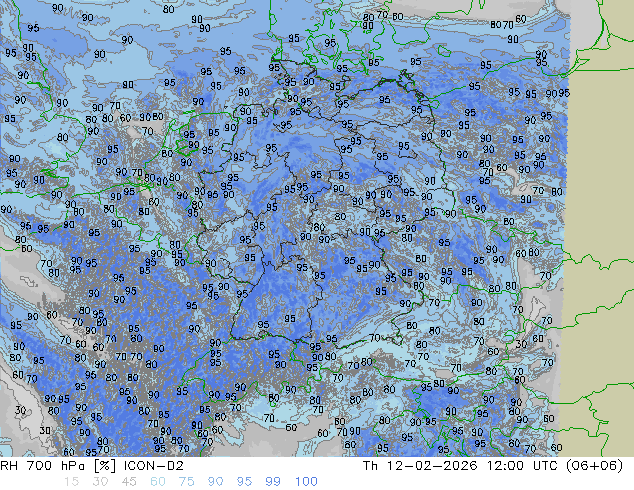Select legend value 75 in the scale
The height and width of the screenshot is (490, 634).
click(x=186, y=482)
